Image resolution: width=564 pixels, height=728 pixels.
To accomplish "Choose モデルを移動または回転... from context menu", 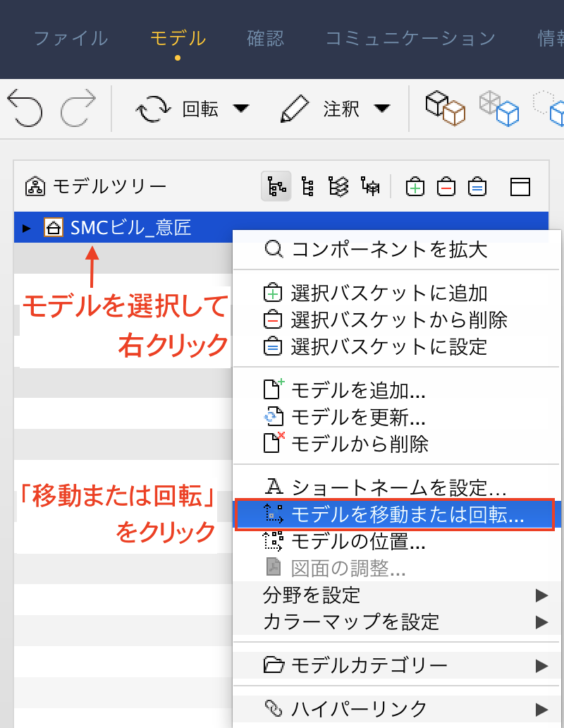I will [x=395, y=514].
